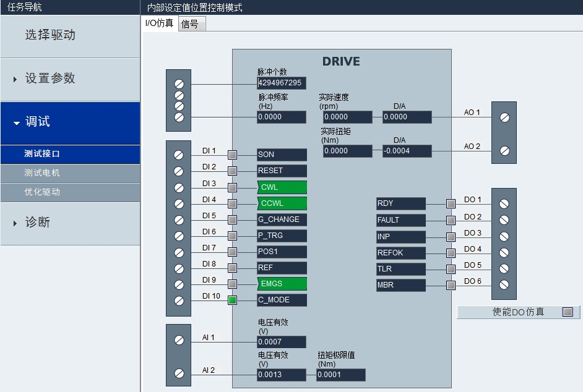583x392 pixels.
Task: Toggle the DO 1 RDY output checkbox
Action: click(x=451, y=203)
